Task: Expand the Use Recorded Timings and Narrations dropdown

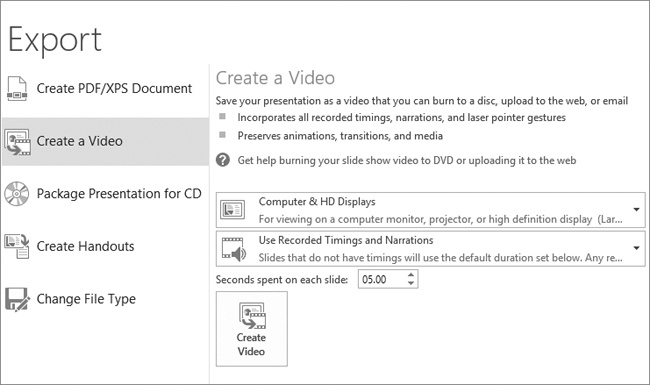Action: [x=430, y=248]
